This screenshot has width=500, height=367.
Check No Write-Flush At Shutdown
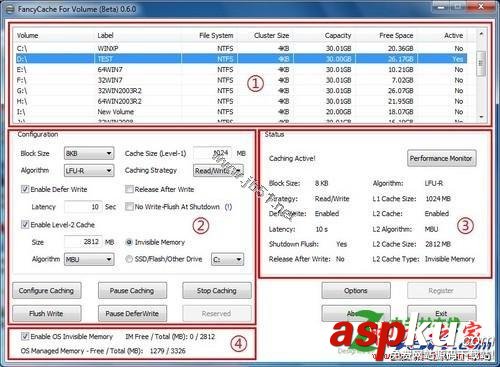[129, 207]
